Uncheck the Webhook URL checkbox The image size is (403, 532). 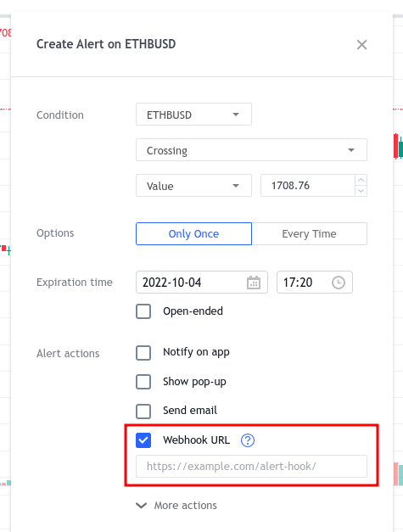click(143, 440)
